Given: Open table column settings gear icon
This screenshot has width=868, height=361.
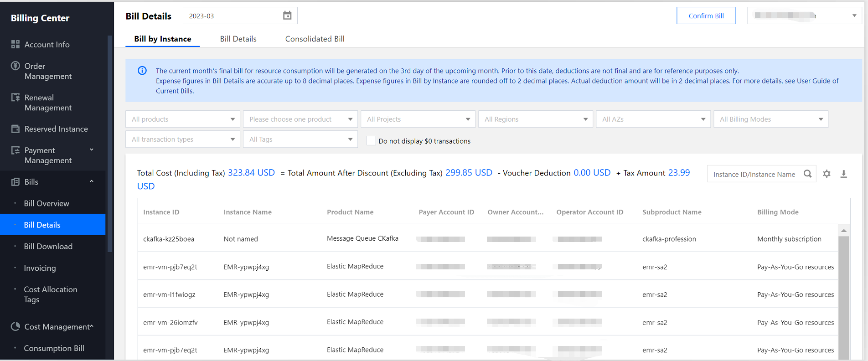Looking at the screenshot, I should coord(827,174).
